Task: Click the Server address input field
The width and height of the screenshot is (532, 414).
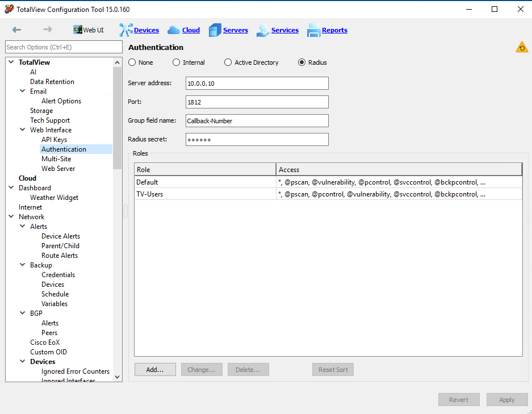Action: 257,83
